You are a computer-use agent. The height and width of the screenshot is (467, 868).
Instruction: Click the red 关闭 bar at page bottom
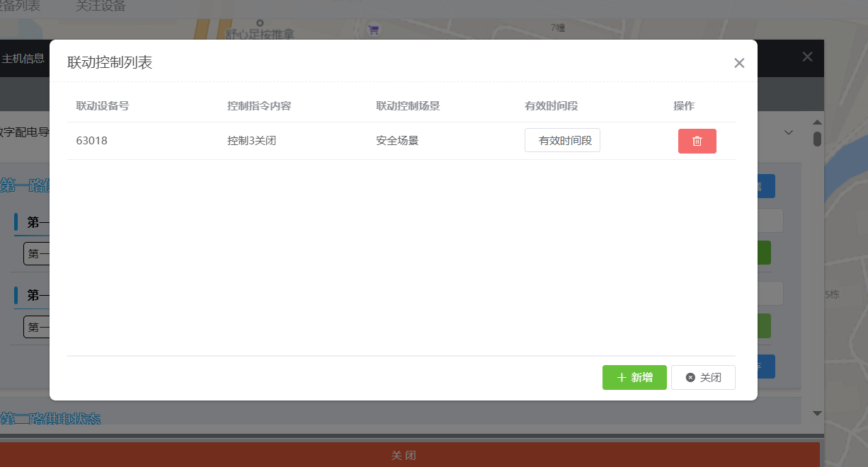pyautogui.click(x=404, y=455)
